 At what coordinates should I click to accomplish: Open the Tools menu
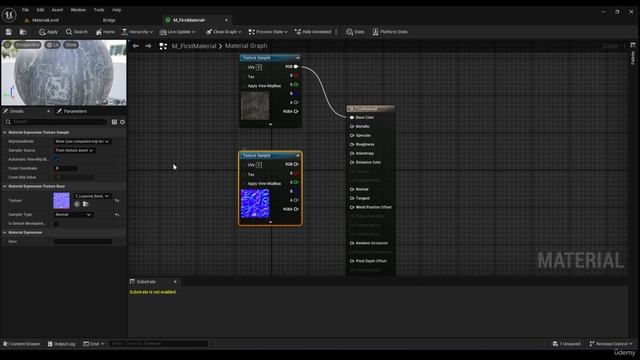click(99, 10)
